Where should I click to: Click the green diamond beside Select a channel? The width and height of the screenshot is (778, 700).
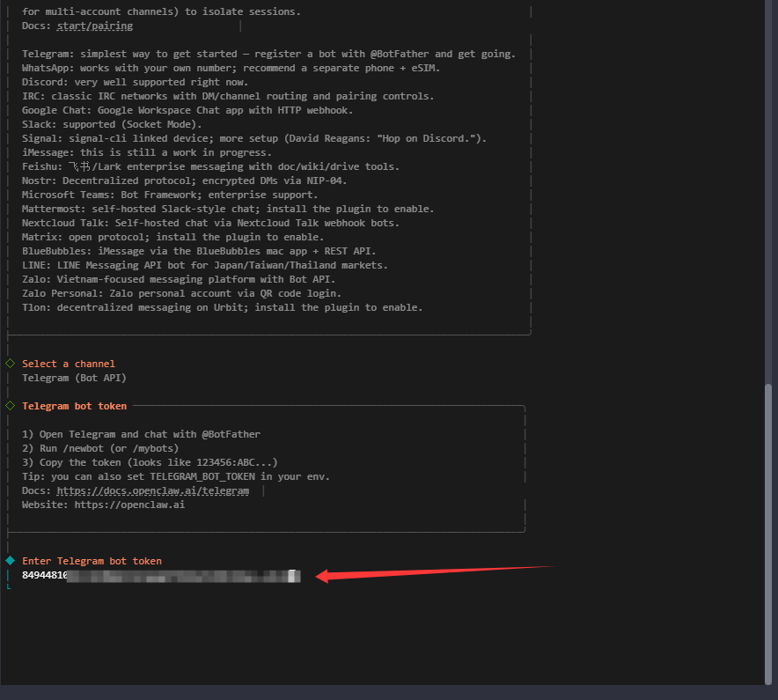click(10, 364)
